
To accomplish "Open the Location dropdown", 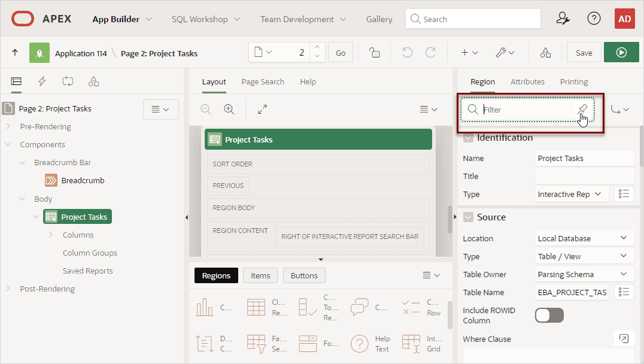I will (584, 238).
